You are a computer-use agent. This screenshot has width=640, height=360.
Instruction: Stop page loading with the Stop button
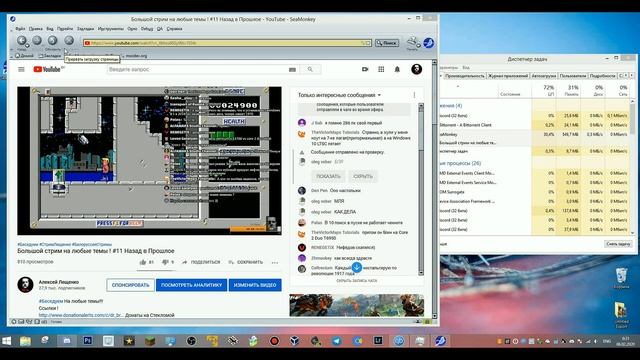pos(69,40)
